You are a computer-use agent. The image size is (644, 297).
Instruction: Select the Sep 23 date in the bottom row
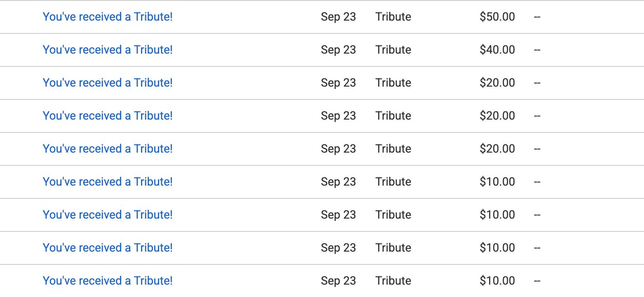(338, 281)
